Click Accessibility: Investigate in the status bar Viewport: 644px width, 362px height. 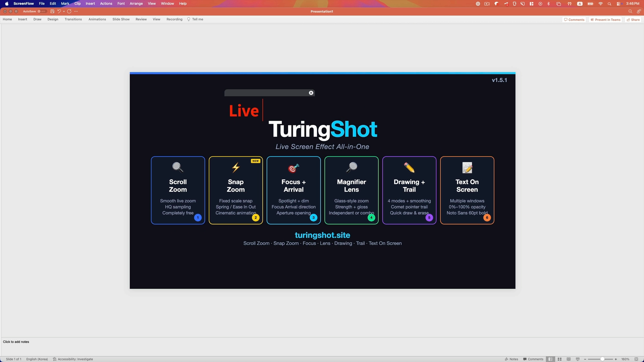[73, 359]
